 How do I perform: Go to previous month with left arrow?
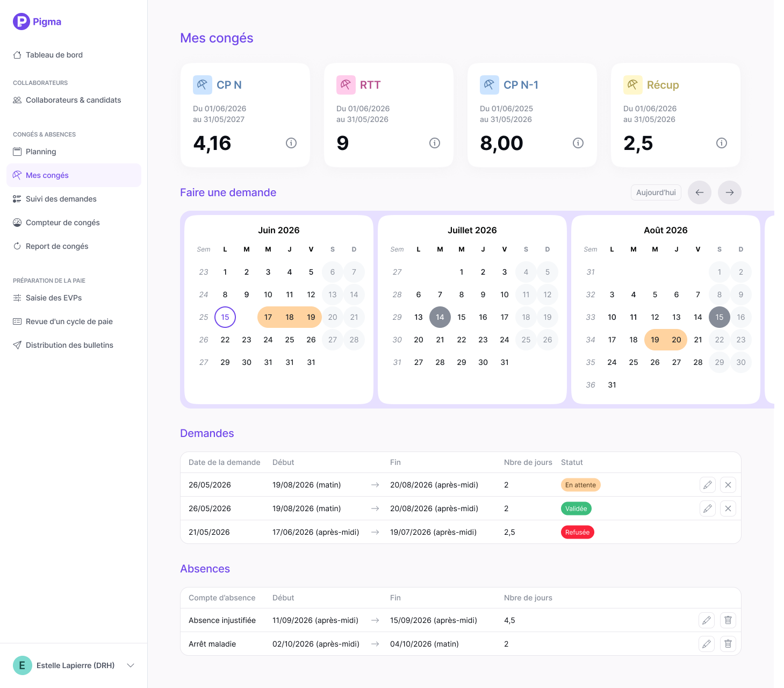[x=700, y=192]
